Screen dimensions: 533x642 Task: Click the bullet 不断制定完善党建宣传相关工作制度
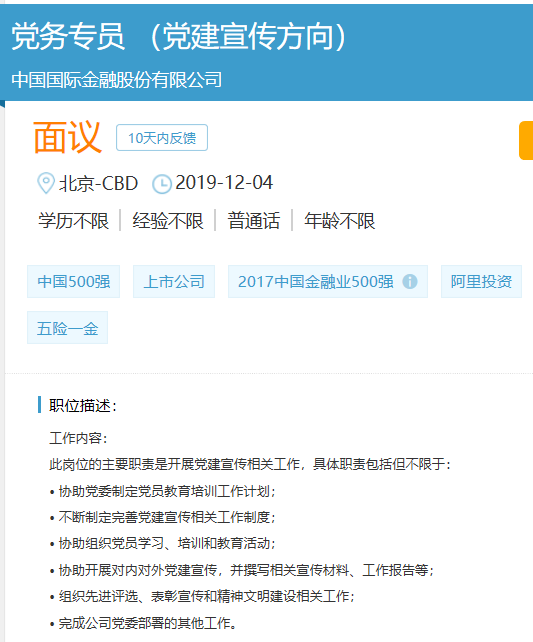coord(163,517)
